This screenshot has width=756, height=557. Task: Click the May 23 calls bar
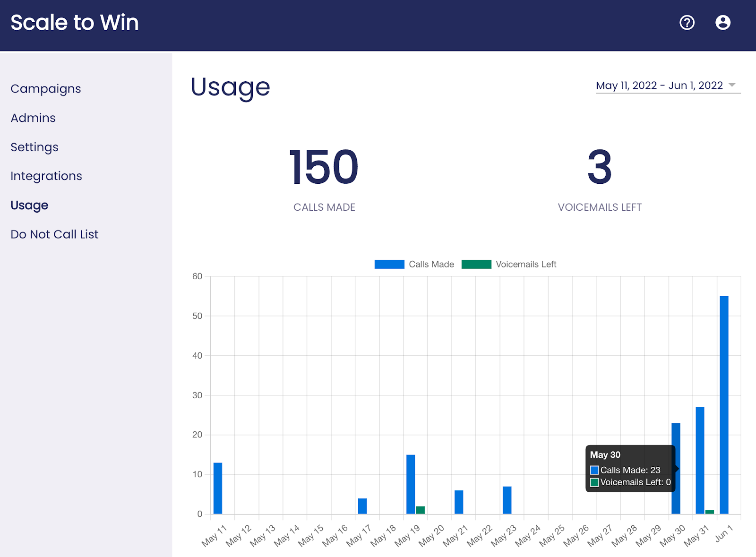point(507,500)
